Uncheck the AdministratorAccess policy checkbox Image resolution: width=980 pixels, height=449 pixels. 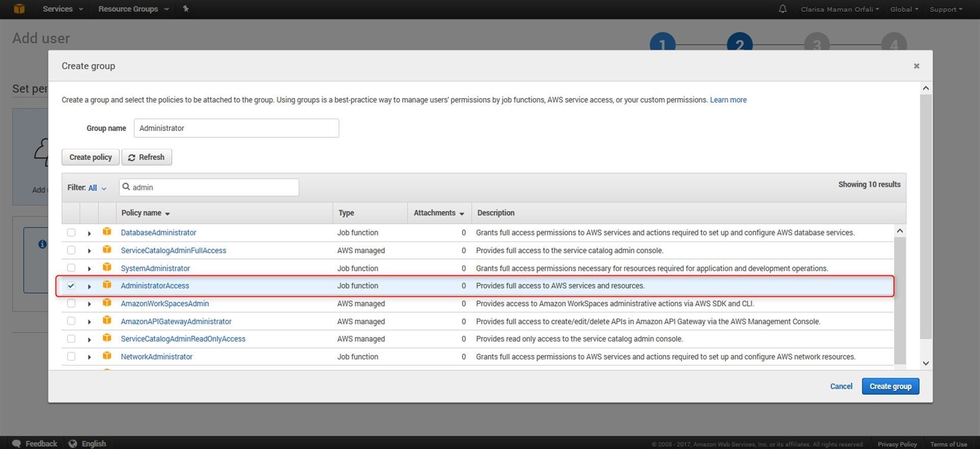click(x=71, y=286)
